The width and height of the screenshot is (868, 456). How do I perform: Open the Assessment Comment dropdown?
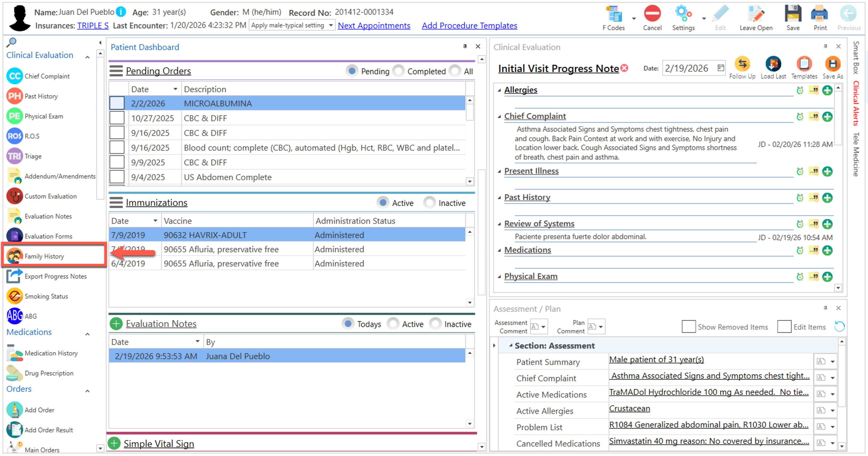pos(543,327)
